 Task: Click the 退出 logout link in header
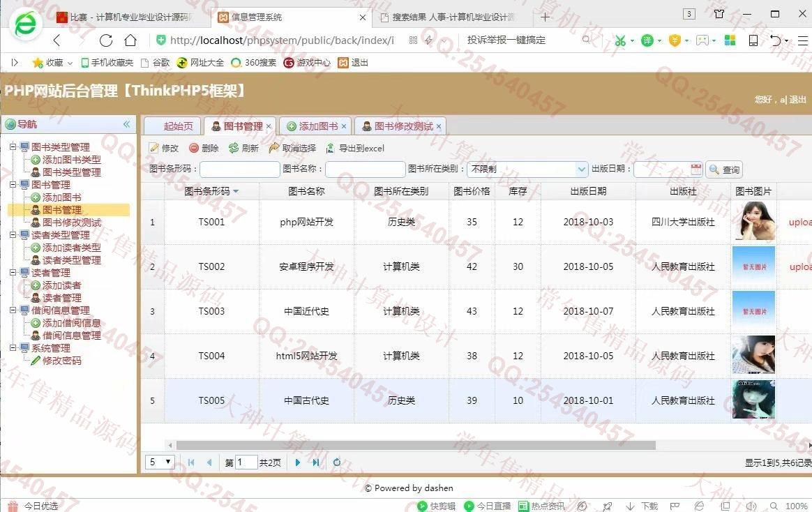[x=797, y=100]
